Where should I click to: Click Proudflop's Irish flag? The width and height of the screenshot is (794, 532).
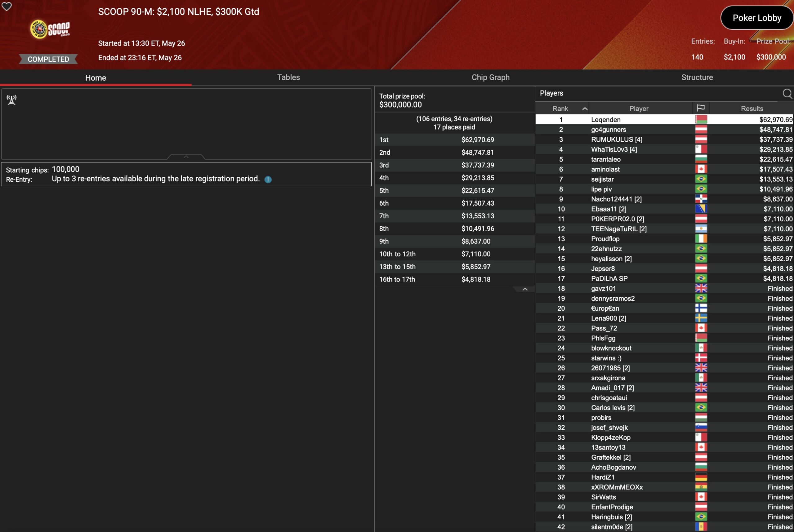pos(701,238)
